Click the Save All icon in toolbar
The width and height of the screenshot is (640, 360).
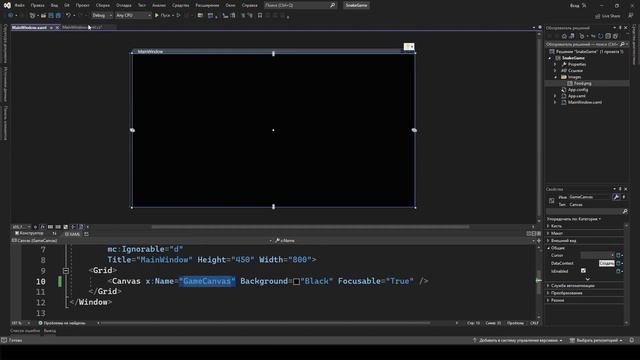coord(58,15)
